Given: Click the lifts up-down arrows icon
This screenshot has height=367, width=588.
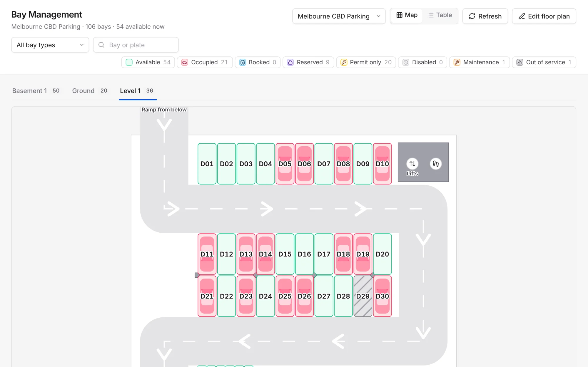Looking at the screenshot, I should click(412, 164).
